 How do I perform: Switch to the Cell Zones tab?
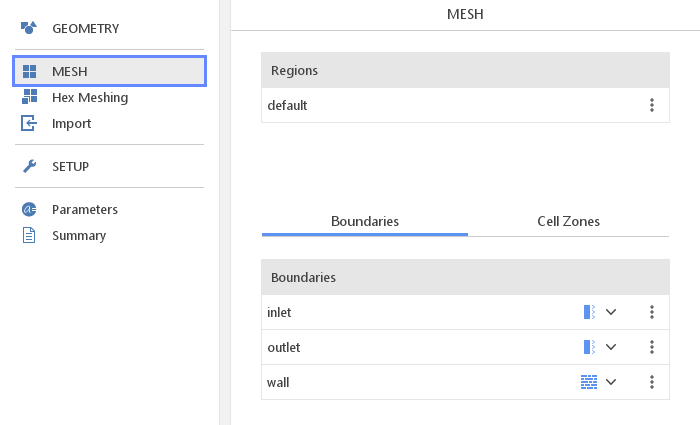[x=568, y=221]
